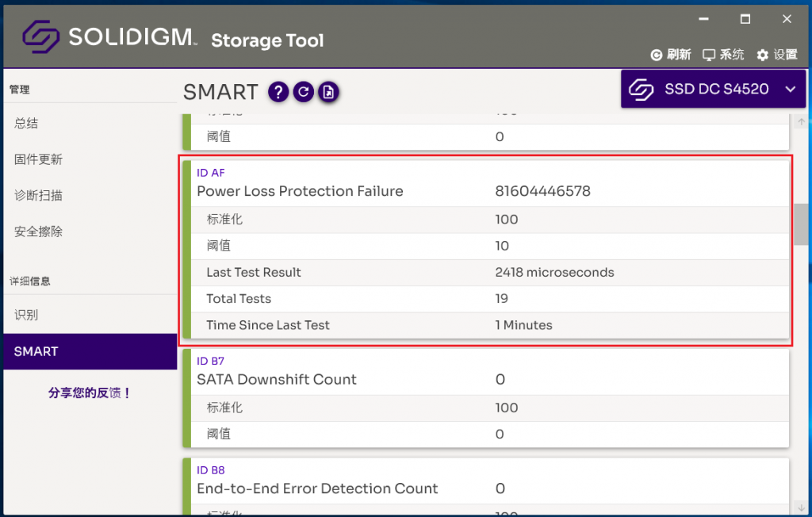The width and height of the screenshot is (812, 517).
Task: Click the ID B8 label
Action: (x=211, y=470)
